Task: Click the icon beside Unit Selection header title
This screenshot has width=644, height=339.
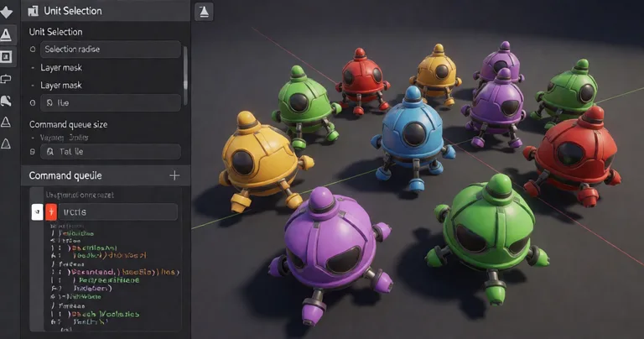Action: pyautogui.click(x=34, y=11)
